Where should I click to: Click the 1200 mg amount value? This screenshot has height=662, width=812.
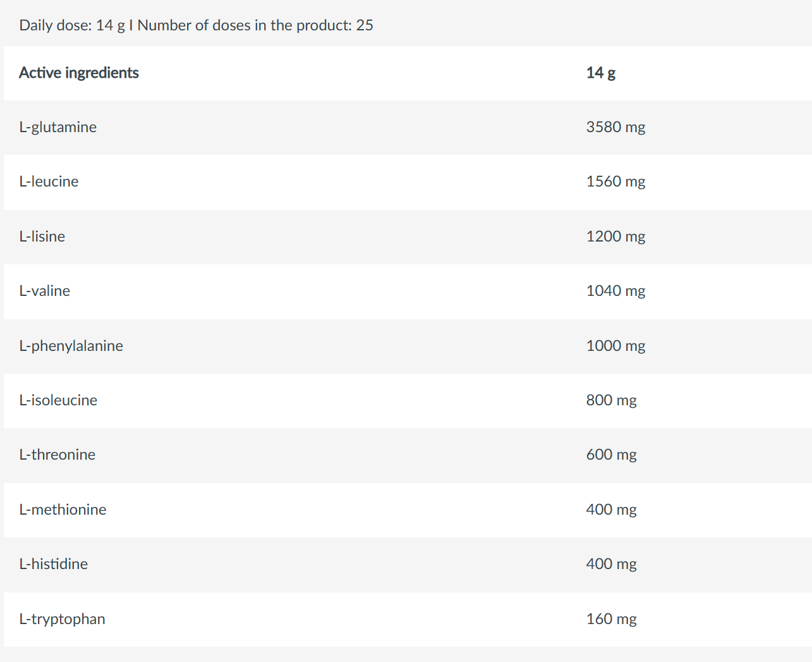(x=615, y=236)
